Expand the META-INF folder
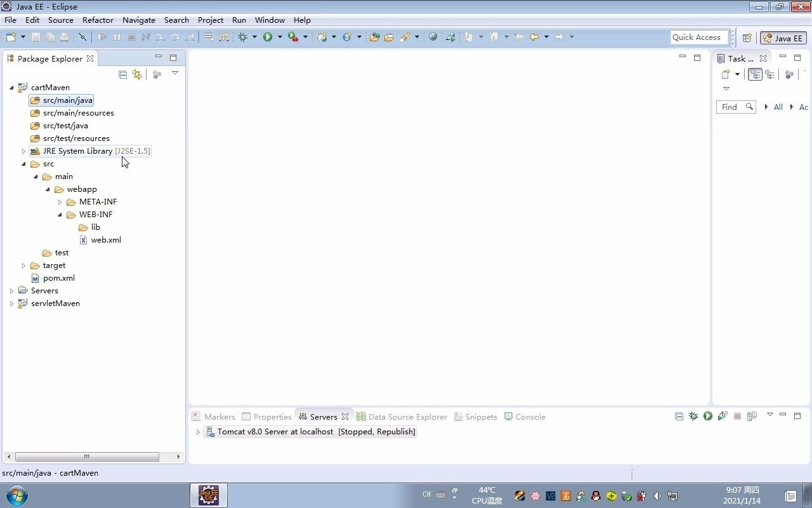This screenshot has height=508, width=812. [x=60, y=202]
